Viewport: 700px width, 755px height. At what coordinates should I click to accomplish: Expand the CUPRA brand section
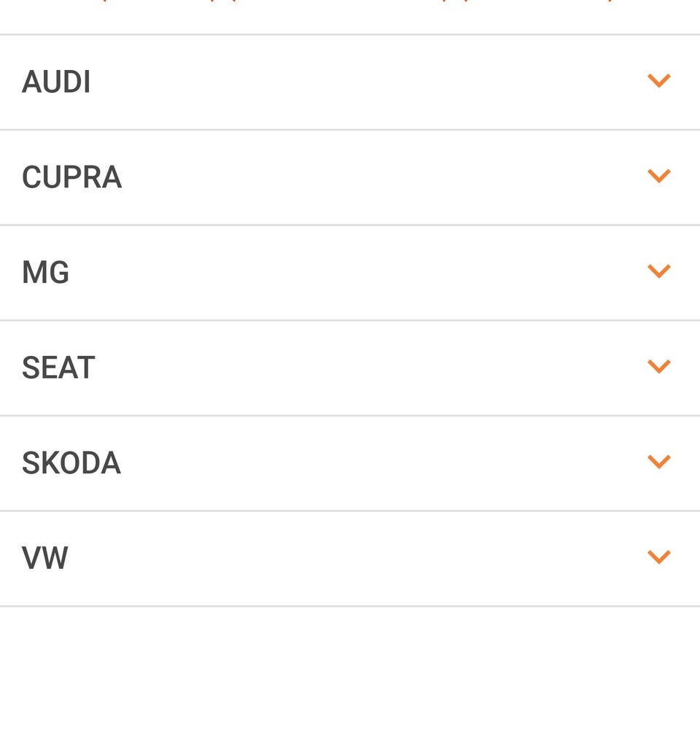[x=350, y=177]
